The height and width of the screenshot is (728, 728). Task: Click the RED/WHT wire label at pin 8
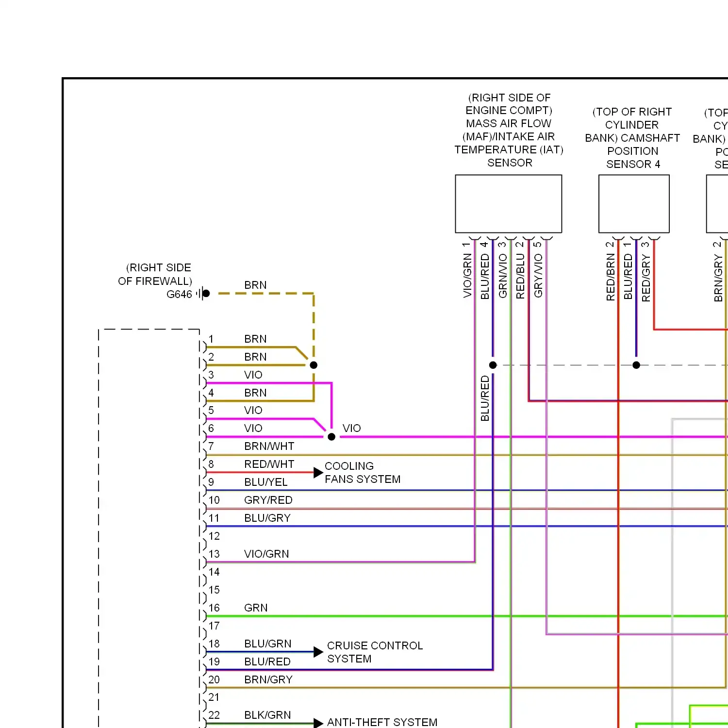[269, 464]
